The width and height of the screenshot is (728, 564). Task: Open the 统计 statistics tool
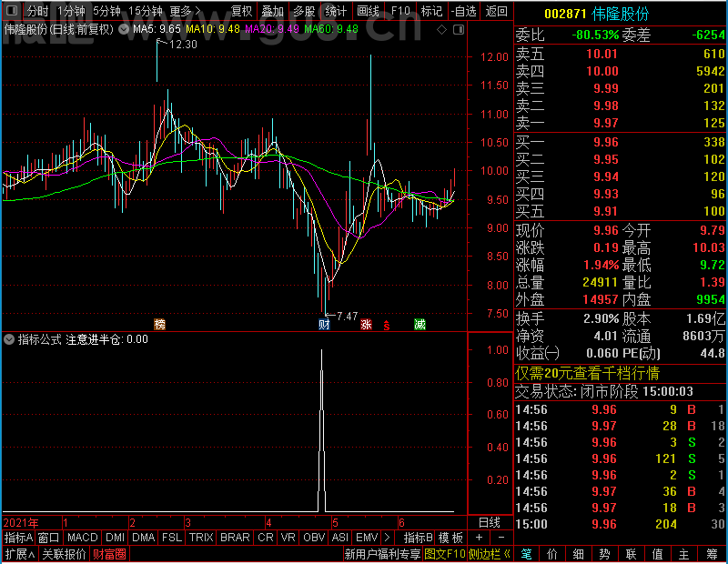(336, 11)
